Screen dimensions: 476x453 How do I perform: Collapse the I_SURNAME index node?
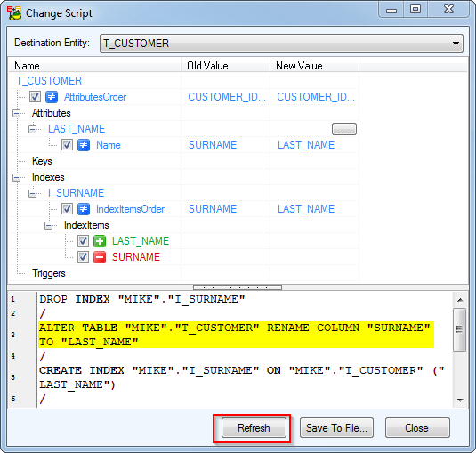(x=33, y=193)
